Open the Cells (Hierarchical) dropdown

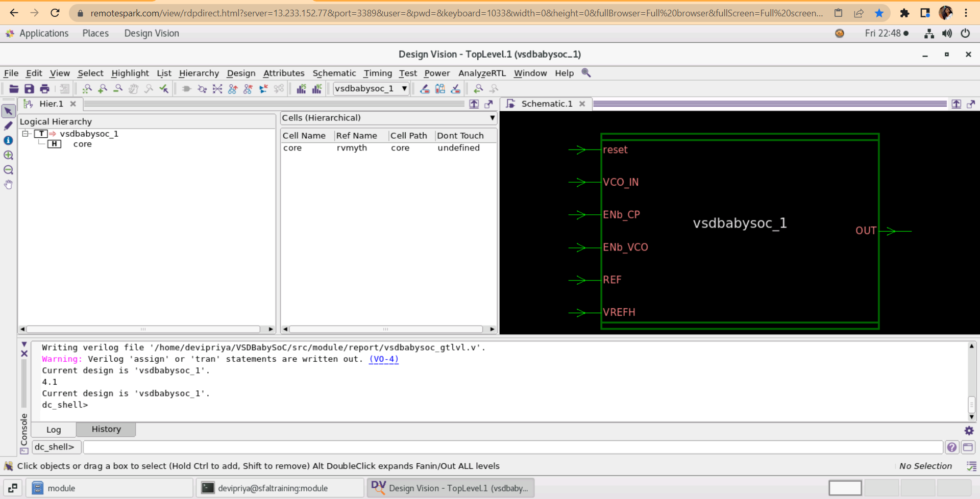(492, 118)
